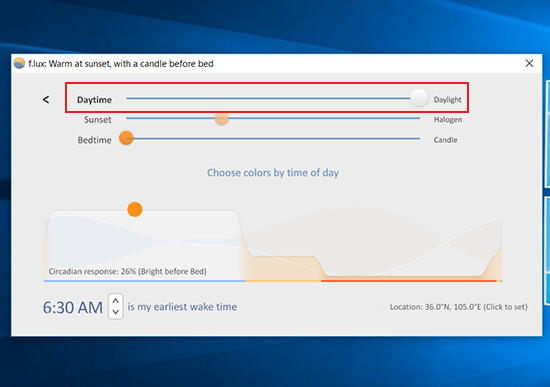Select the Sunset label
This screenshot has height=387, width=550.
[98, 120]
